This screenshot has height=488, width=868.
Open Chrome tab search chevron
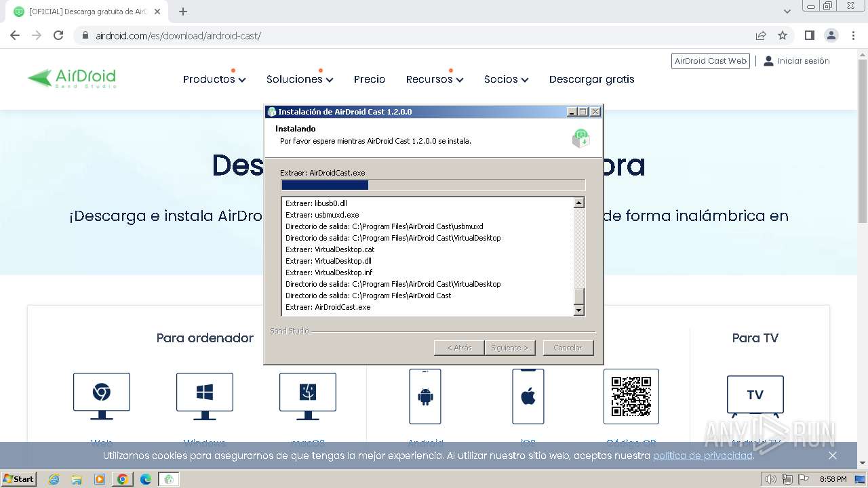pyautogui.click(x=787, y=12)
